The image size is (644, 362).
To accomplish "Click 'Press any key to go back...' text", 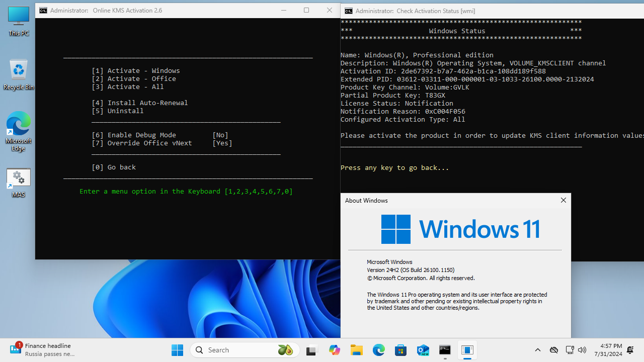I will pos(395,168).
